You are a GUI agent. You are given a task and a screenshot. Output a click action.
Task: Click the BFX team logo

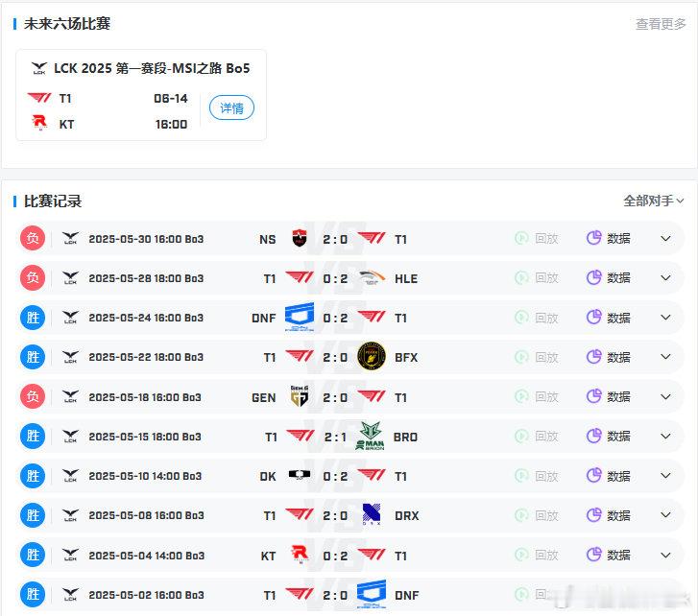372,356
